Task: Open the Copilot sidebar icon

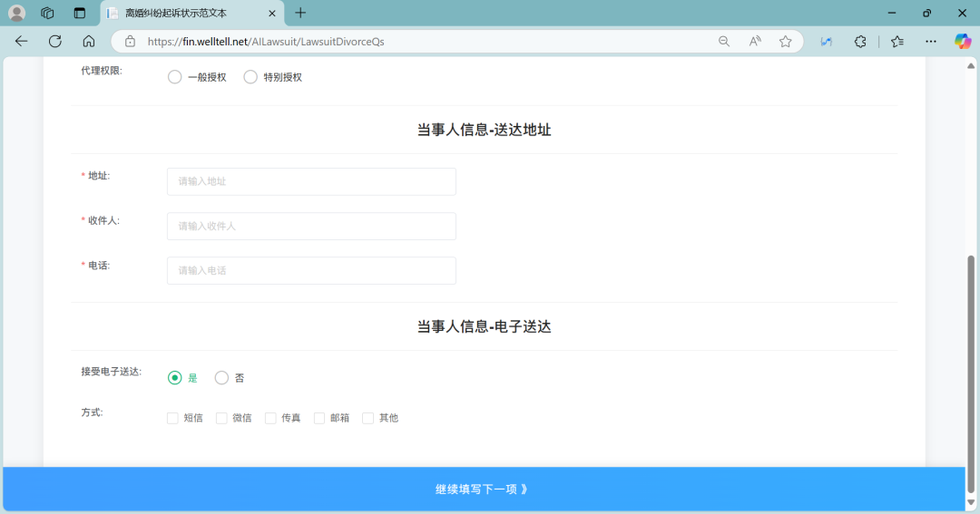Action: click(x=962, y=41)
